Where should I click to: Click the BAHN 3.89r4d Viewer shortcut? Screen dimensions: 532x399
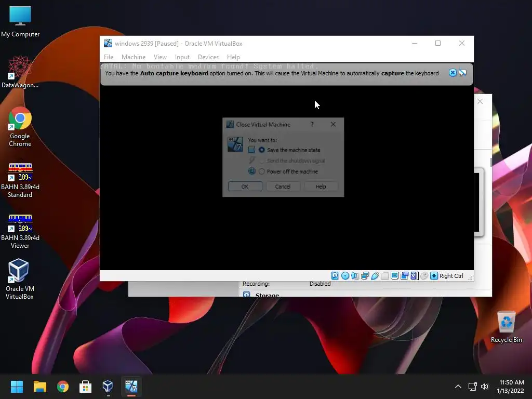pos(20,231)
